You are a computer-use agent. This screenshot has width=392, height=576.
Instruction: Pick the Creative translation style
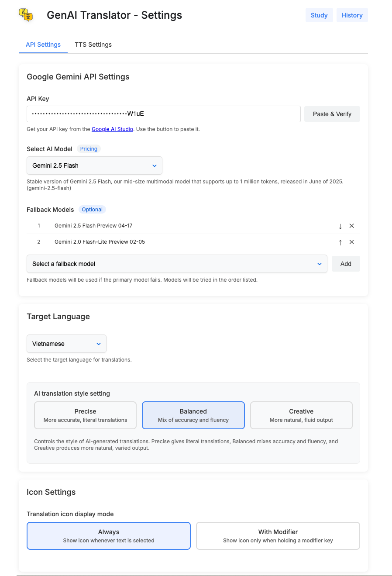point(301,415)
